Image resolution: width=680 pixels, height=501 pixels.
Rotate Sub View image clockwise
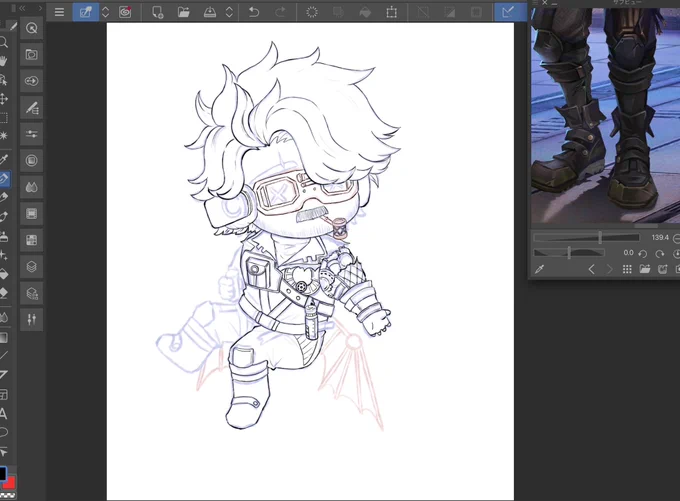tap(660, 254)
